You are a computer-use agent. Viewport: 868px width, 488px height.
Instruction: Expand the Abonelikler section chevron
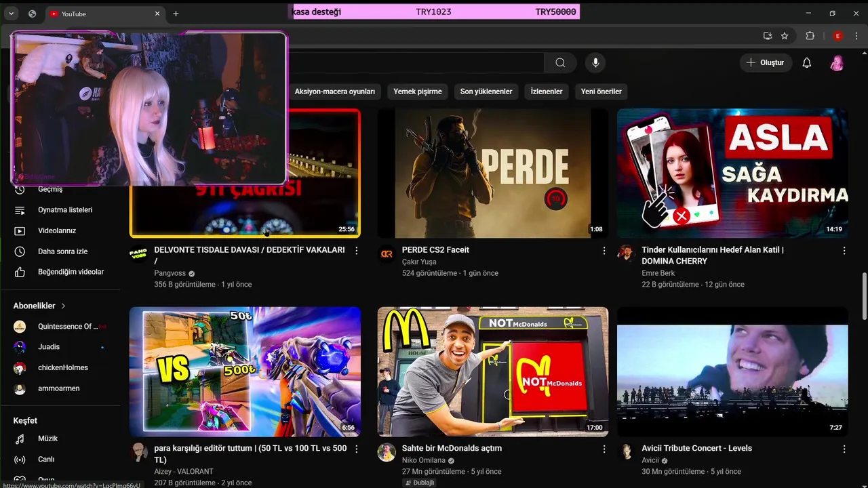tap(64, 306)
